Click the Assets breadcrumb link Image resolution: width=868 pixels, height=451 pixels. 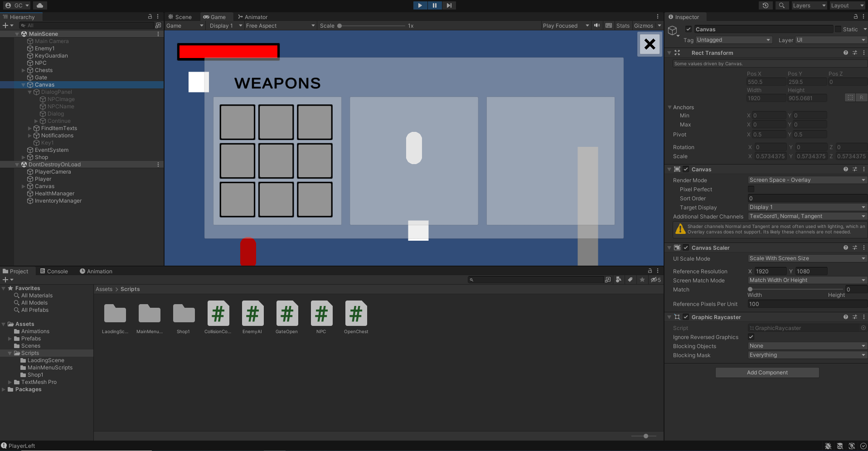[104, 289]
